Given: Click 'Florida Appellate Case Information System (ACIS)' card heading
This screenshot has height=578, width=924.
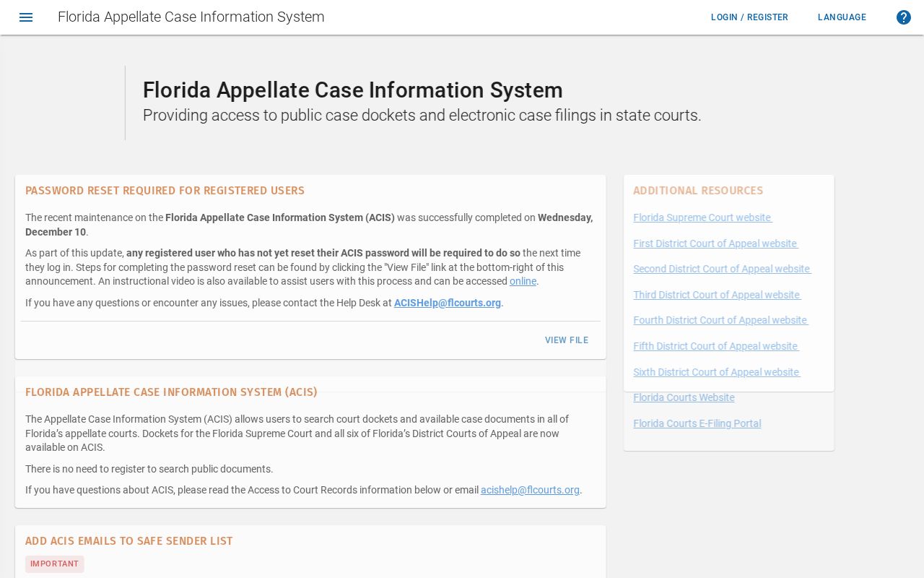Looking at the screenshot, I should [171, 392].
